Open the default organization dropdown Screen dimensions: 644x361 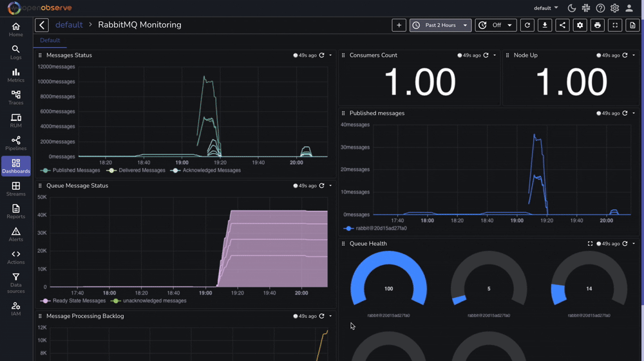point(546,8)
